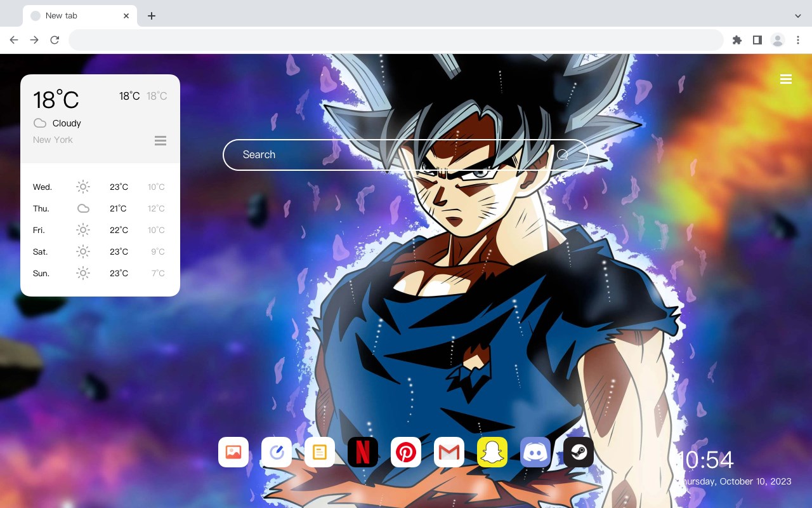812x508 pixels.
Task: Open the yellow notes shortcut icon
Action: (320, 452)
